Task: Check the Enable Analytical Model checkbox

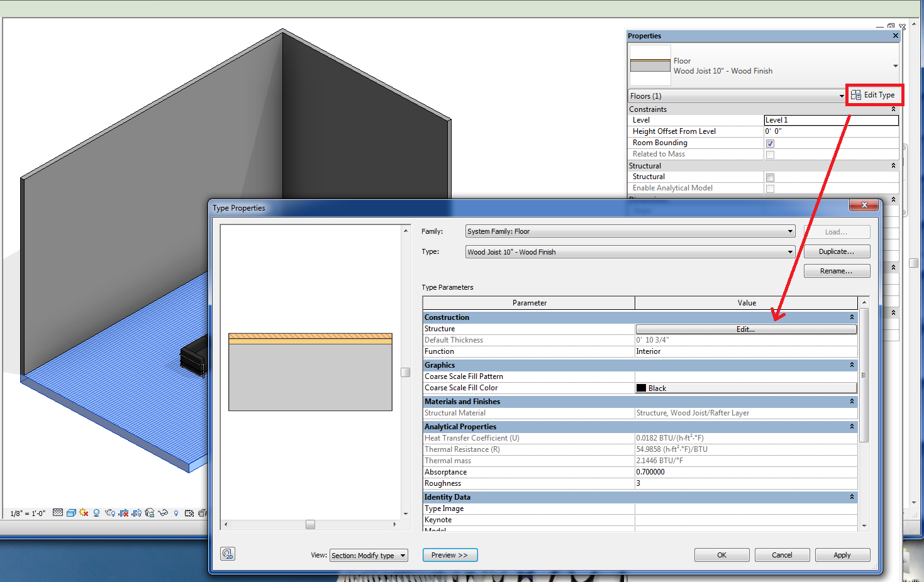Action: click(x=770, y=189)
